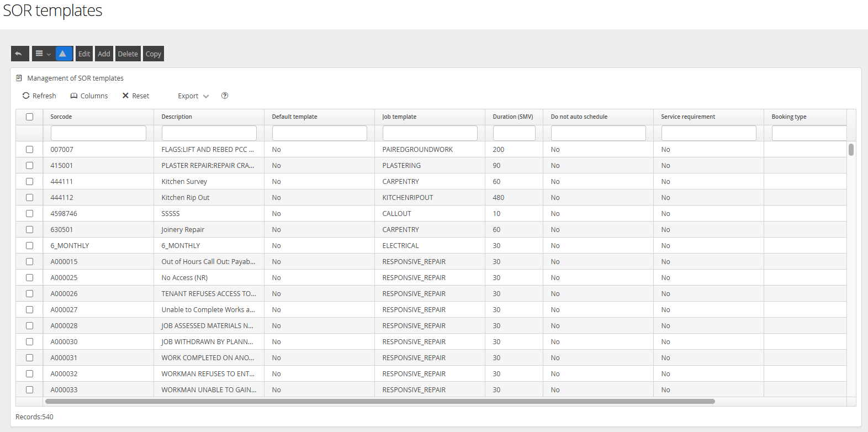Click the Copy button
This screenshot has height=432, width=868.
154,54
